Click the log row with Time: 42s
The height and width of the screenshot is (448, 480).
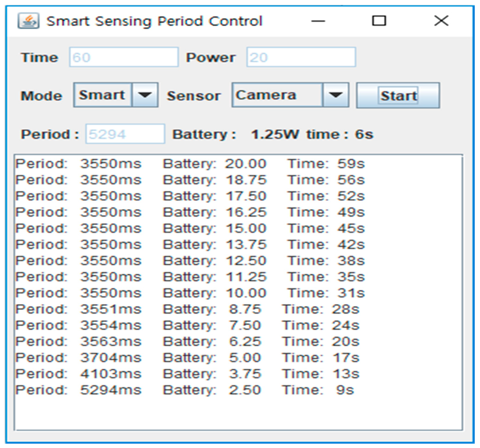190,245
